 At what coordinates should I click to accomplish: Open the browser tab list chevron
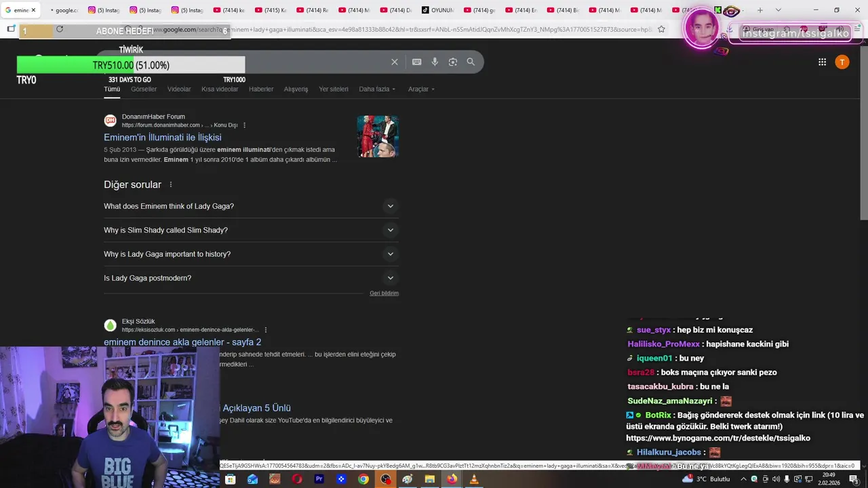coord(778,10)
